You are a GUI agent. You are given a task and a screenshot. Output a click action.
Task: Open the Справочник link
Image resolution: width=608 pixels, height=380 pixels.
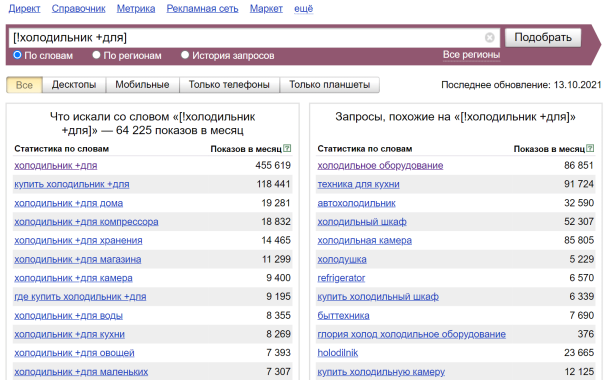point(78,9)
